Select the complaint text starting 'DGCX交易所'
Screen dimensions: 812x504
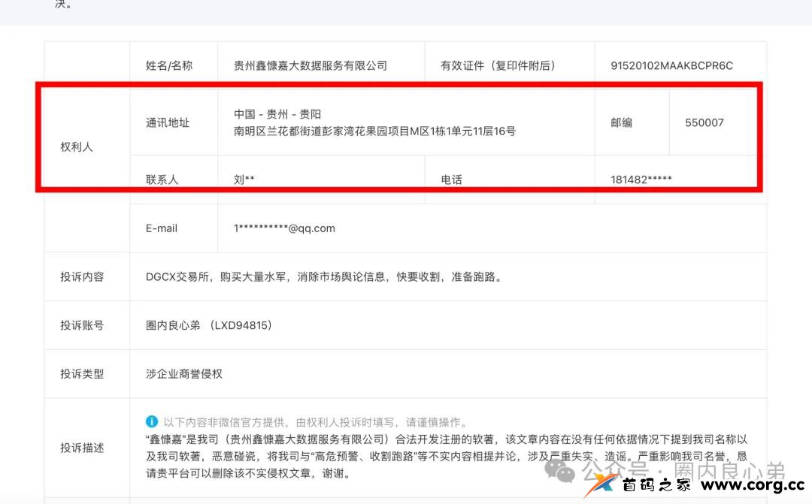click(x=325, y=277)
